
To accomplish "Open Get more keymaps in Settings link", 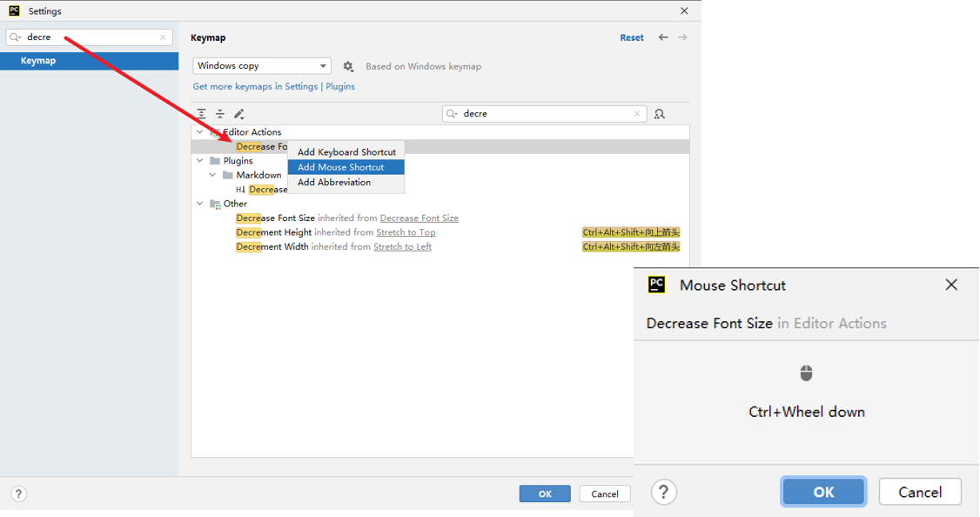I will point(255,86).
